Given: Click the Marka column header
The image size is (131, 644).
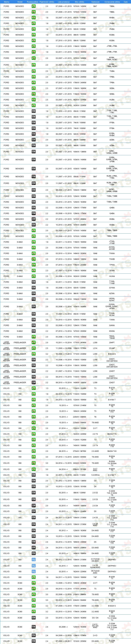Looking at the screenshot, I should (7, 2).
